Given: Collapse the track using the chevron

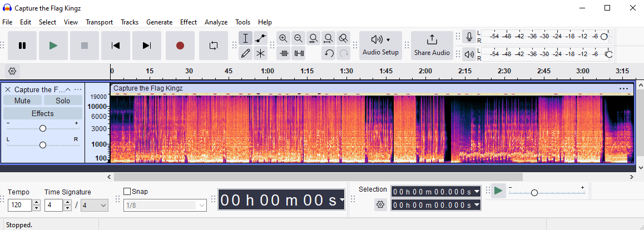Looking at the screenshot, I should point(68,89).
